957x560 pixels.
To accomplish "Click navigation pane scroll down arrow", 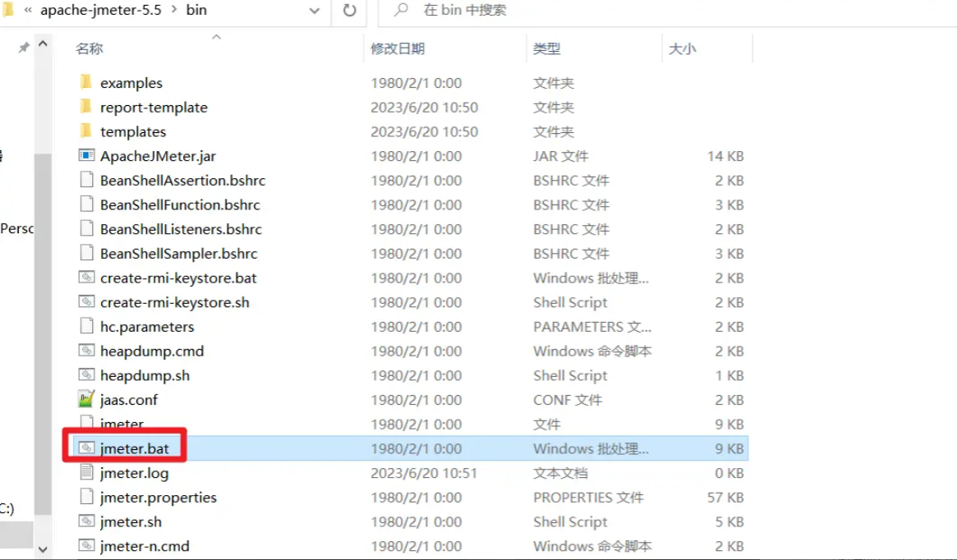I will pyautogui.click(x=43, y=549).
